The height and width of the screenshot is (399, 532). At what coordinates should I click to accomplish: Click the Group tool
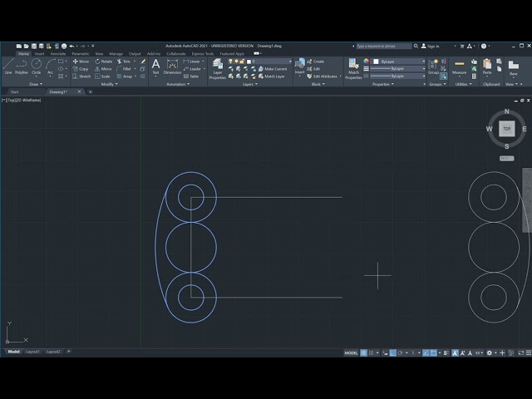pyautogui.click(x=433, y=66)
